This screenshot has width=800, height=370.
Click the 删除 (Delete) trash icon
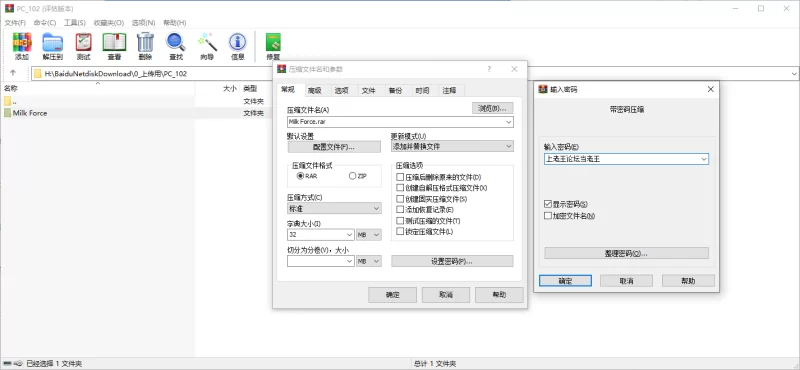coord(145,46)
